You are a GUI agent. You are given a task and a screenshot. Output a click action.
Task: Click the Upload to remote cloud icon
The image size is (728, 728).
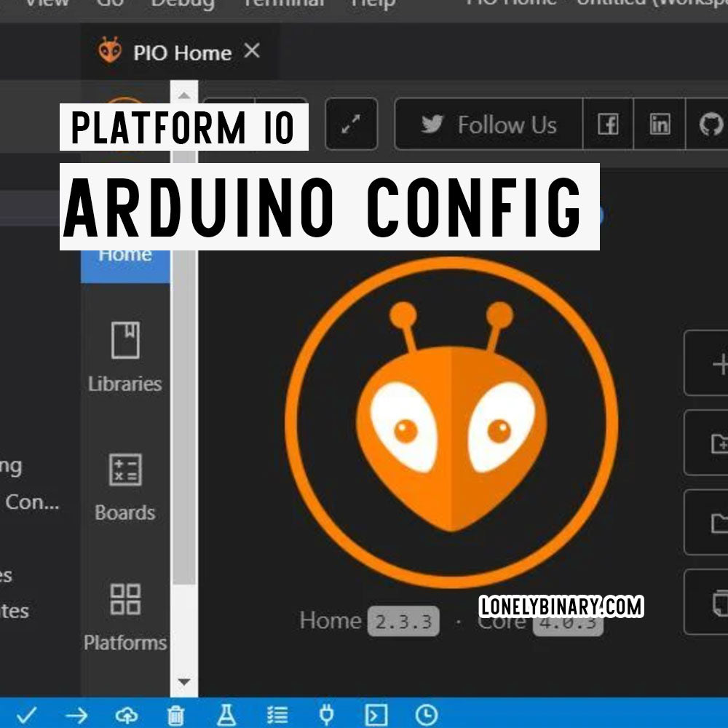tap(126, 715)
